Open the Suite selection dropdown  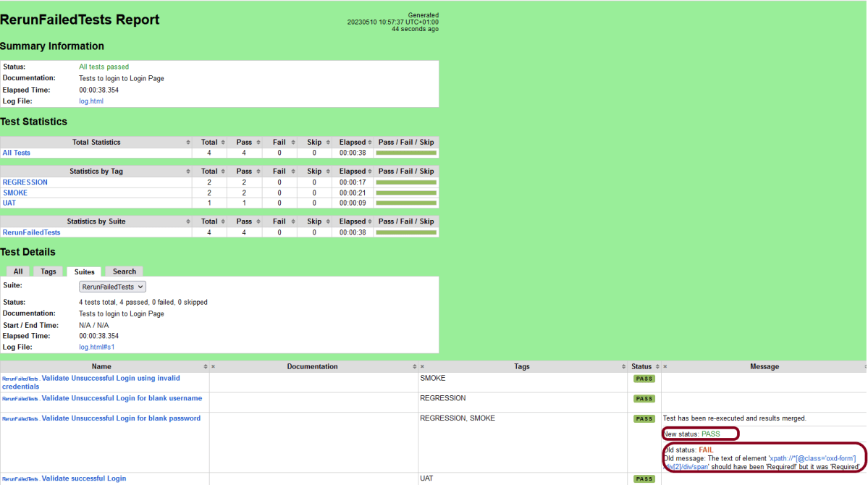(113, 287)
